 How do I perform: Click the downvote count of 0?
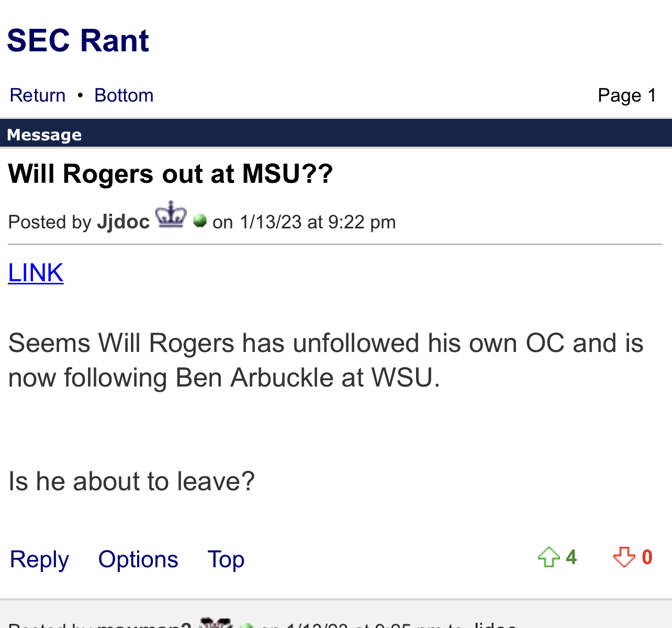[x=647, y=557]
